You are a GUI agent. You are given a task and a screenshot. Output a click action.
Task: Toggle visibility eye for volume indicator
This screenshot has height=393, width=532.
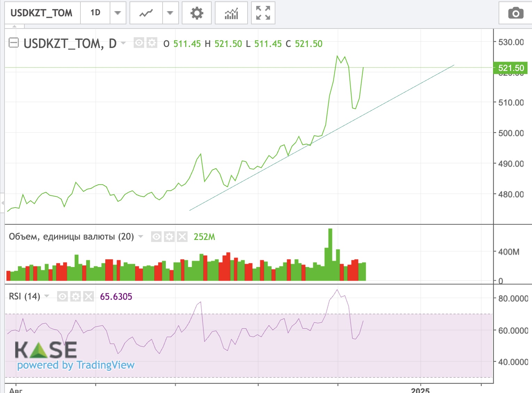(x=156, y=237)
